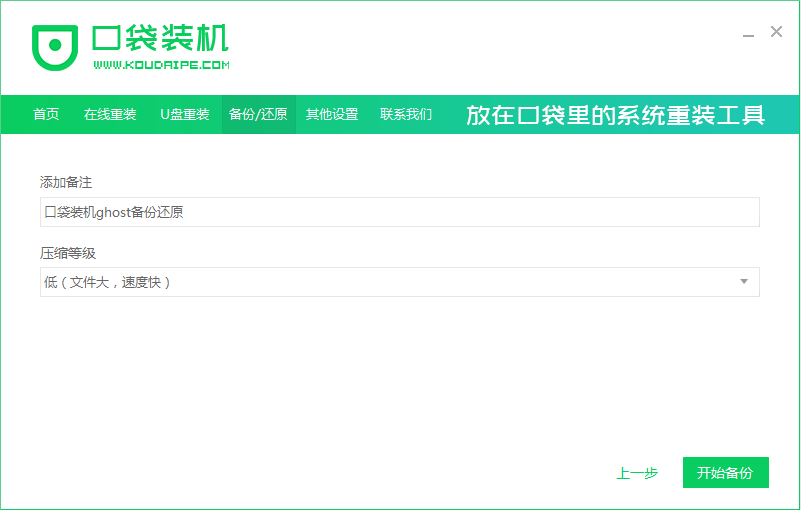801x510 pixels.
Task: Select the 备份/还原 tab
Action: 258,114
